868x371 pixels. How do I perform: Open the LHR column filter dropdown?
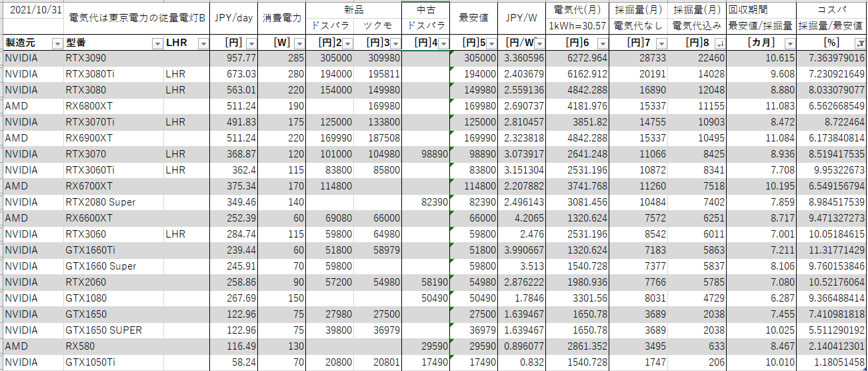tap(203, 43)
